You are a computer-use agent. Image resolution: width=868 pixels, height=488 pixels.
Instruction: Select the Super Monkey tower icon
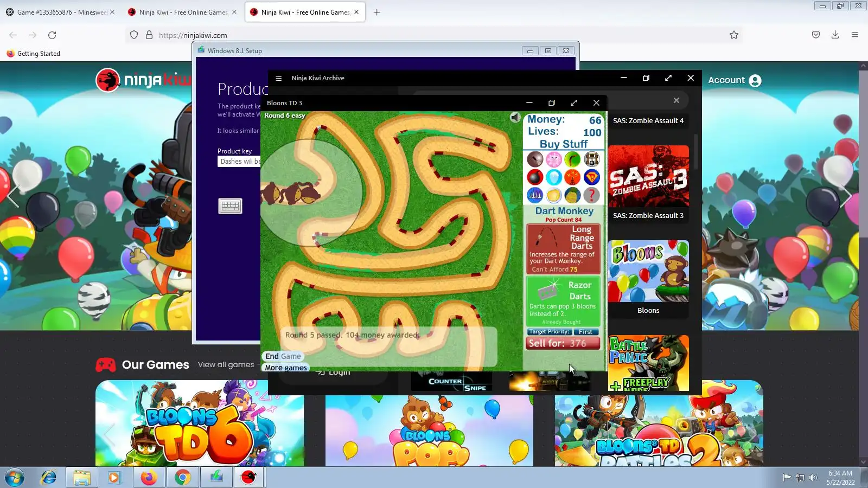pos(591,177)
